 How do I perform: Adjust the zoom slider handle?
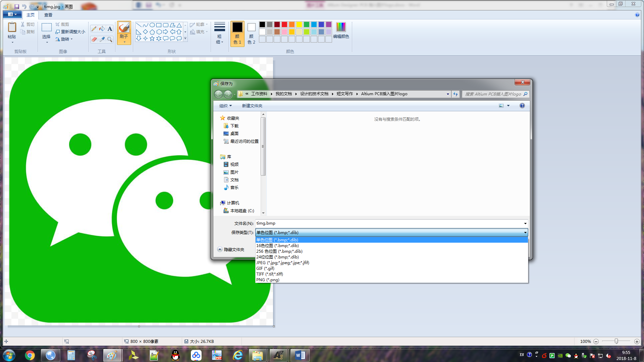click(x=616, y=341)
